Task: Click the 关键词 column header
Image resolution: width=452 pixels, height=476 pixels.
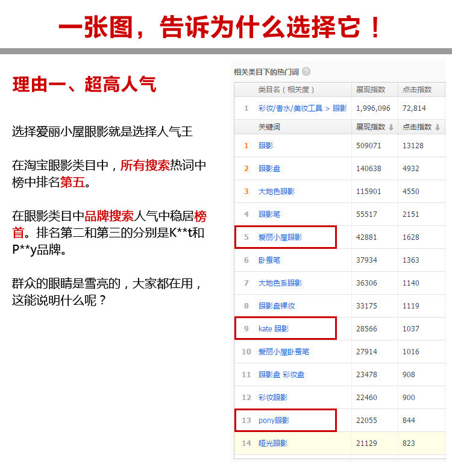Action: click(269, 127)
